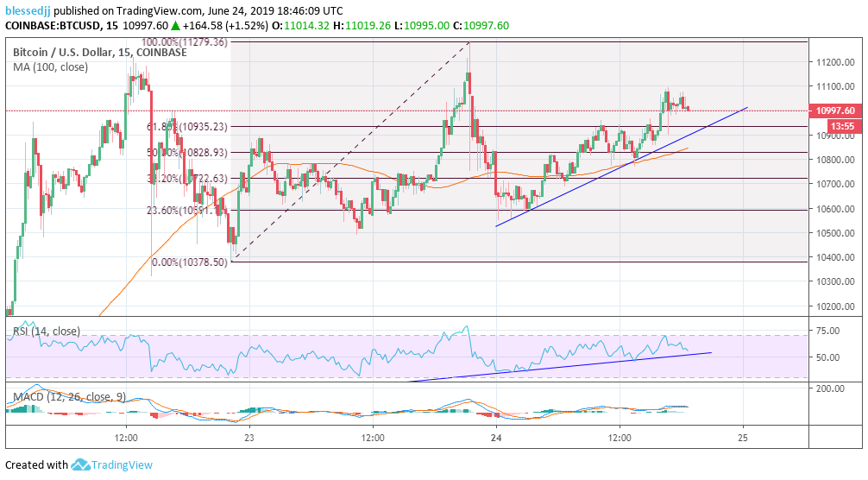Click the 61.80%(10935.23) Fibonacci label
The width and height of the screenshot is (868, 480).
coord(187,127)
